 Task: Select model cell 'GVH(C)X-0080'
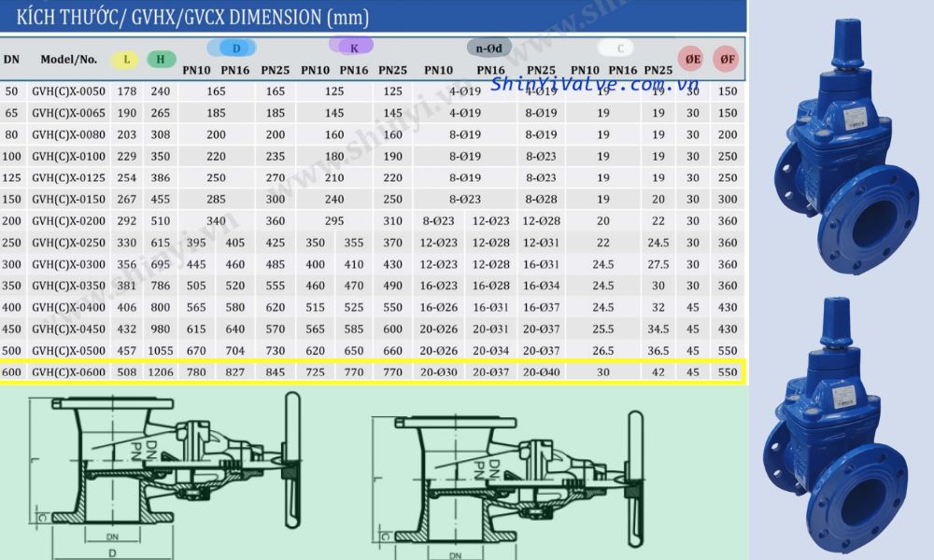click(x=68, y=134)
